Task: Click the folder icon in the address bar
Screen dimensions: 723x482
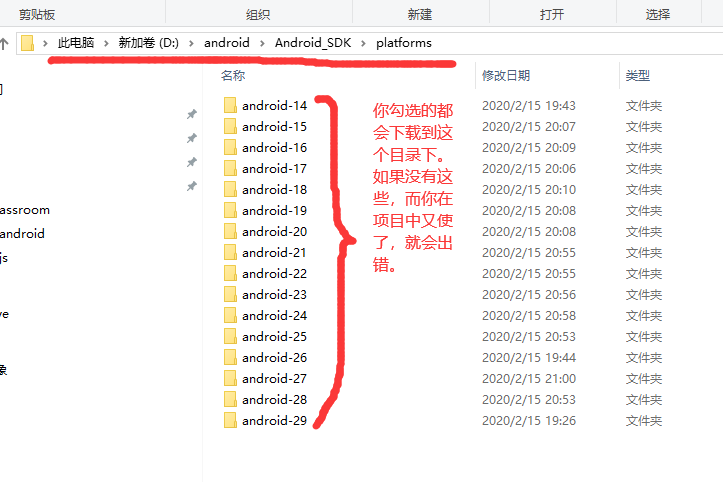Action: point(28,43)
